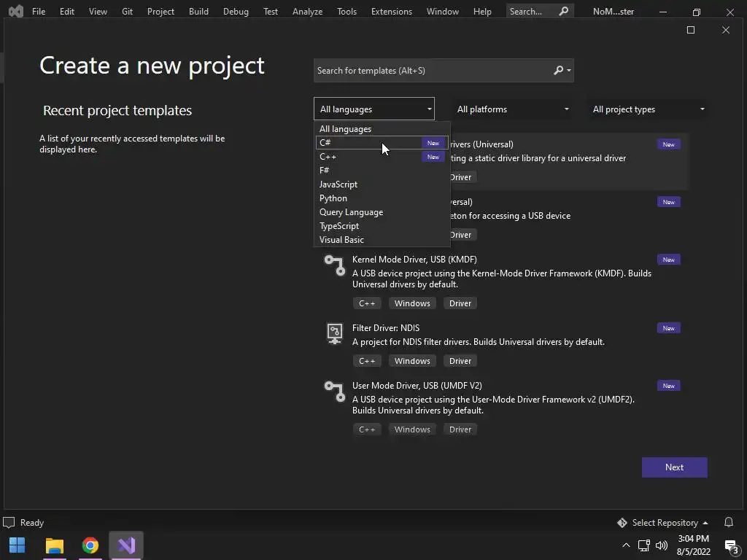Click Windows tag under Filter Driver NDIS
Viewport: 747px width, 560px height.
412,361
